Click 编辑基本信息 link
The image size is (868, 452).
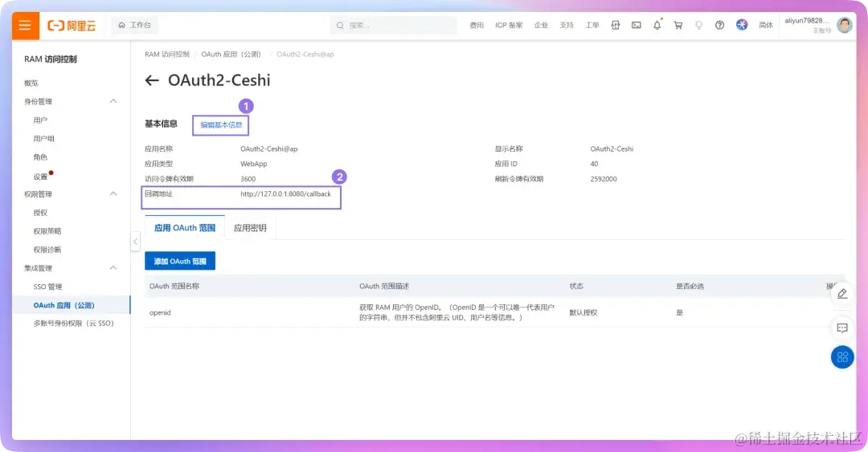point(221,125)
